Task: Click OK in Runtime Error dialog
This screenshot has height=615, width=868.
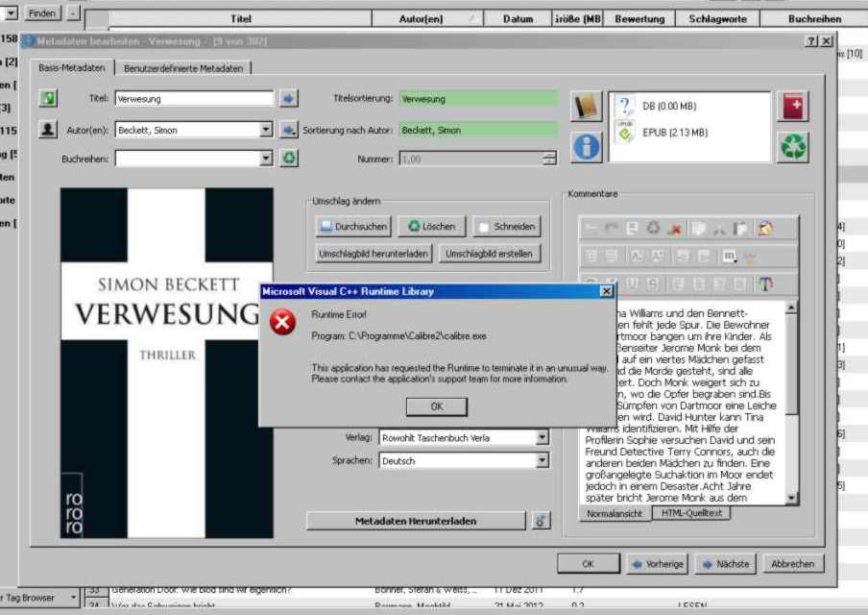Action: tap(437, 406)
